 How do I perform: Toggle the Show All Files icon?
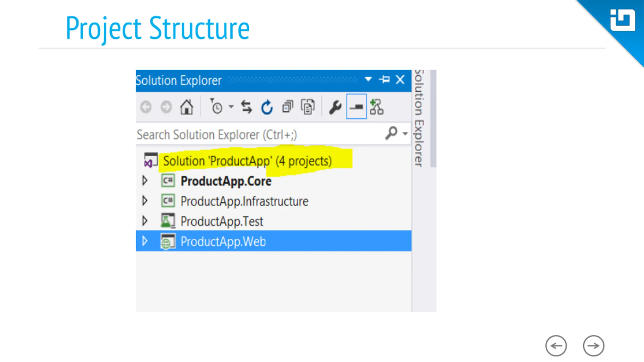(x=308, y=107)
